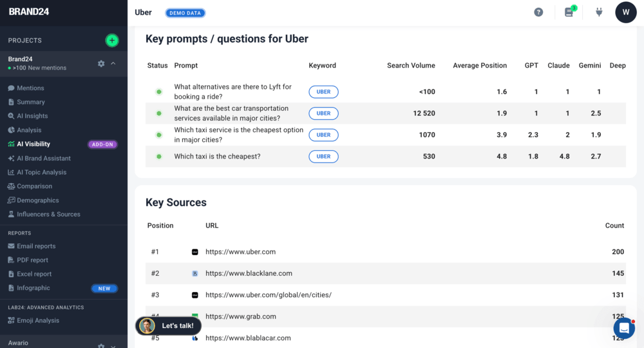Open the news notifications icon
644x348 pixels.
click(569, 12)
